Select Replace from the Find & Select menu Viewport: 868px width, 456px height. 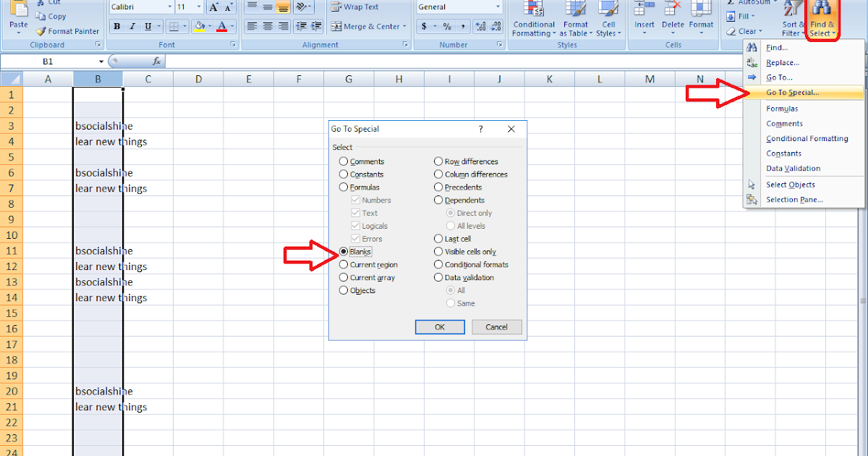coord(781,62)
